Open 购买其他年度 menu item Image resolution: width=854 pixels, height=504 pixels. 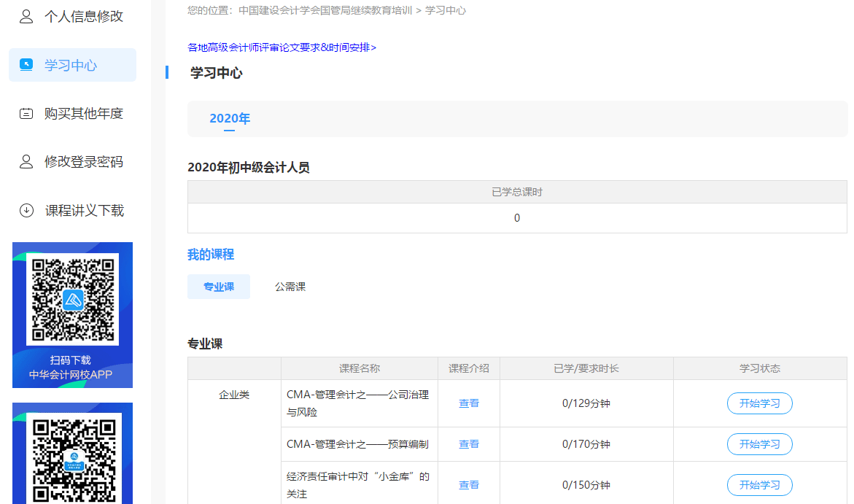tap(83, 114)
